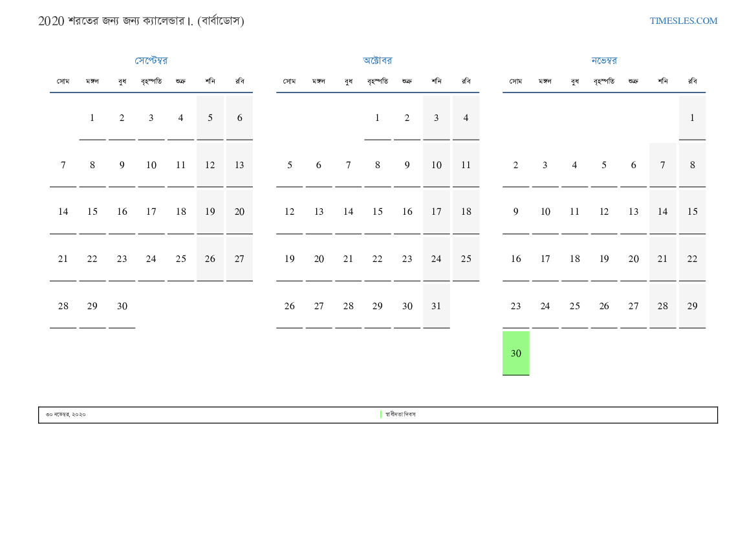
Task: Select Sunday October 25 cell
Action: click(466, 259)
